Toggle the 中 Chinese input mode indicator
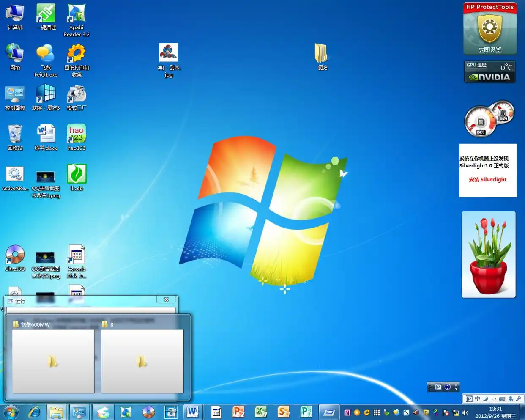 click(x=477, y=398)
